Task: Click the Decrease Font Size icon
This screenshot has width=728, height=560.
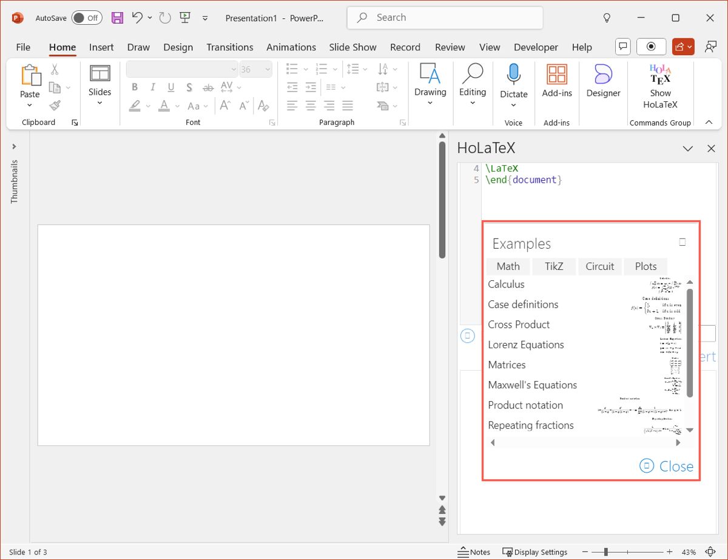Action: coord(244,106)
